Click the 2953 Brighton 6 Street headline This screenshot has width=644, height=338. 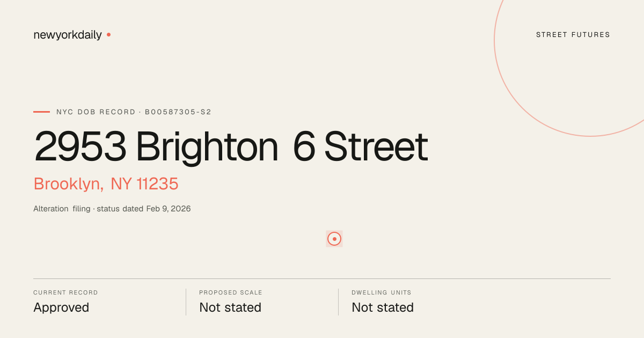pyautogui.click(x=231, y=146)
